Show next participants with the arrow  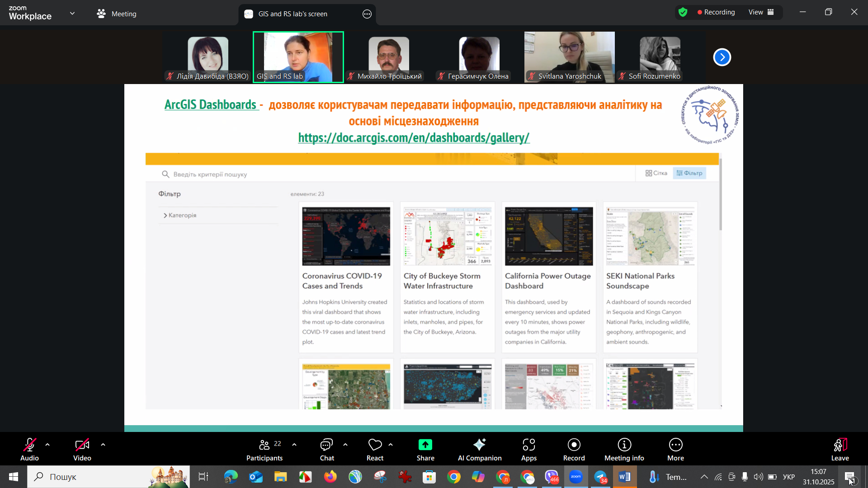[722, 57]
